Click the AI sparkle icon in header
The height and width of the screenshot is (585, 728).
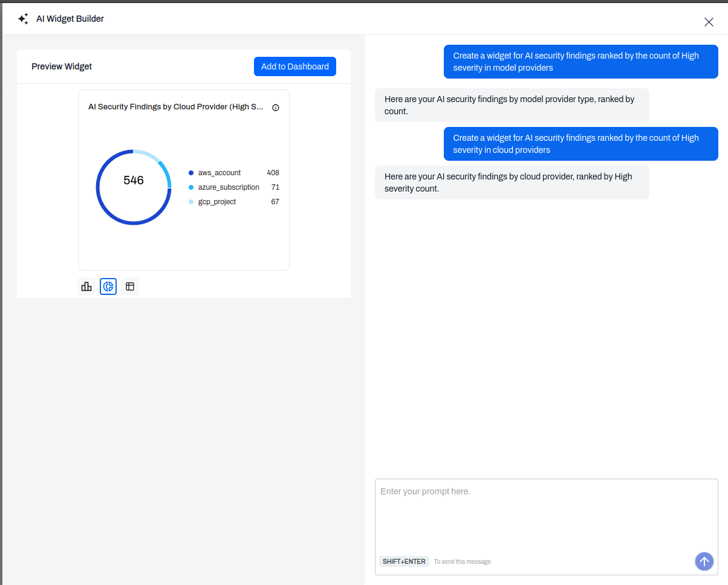(23, 19)
